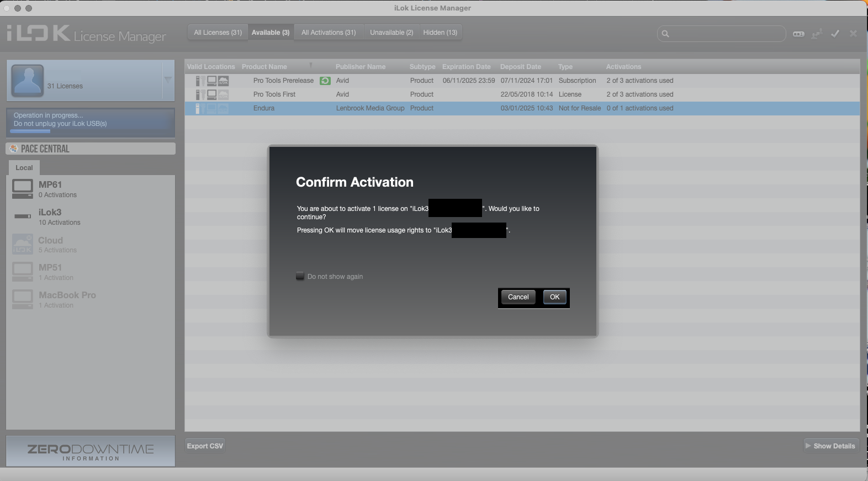Sort by Expiration Date column

(466, 67)
